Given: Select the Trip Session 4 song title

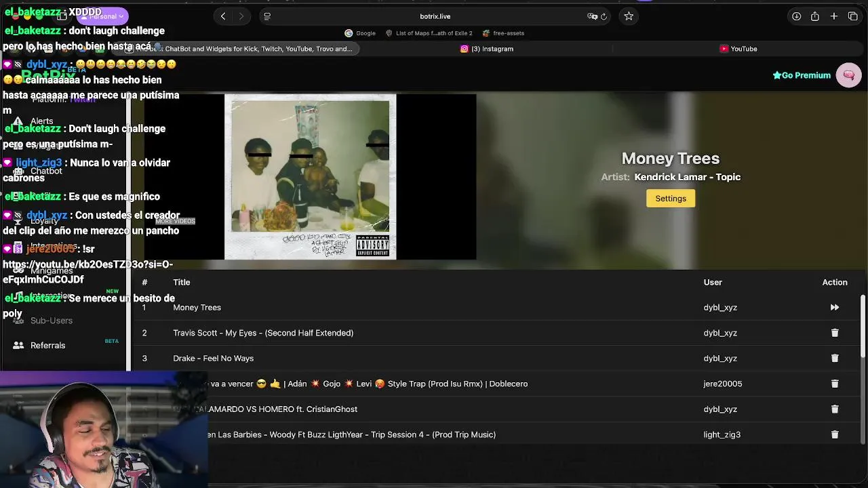Looking at the screenshot, I should [x=351, y=434].
